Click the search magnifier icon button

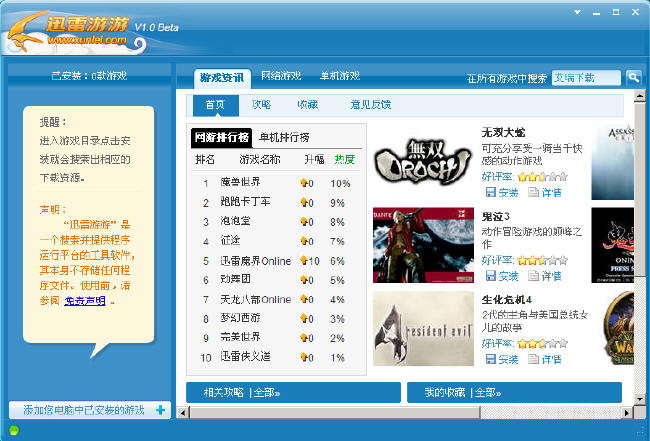coord(633,77)
